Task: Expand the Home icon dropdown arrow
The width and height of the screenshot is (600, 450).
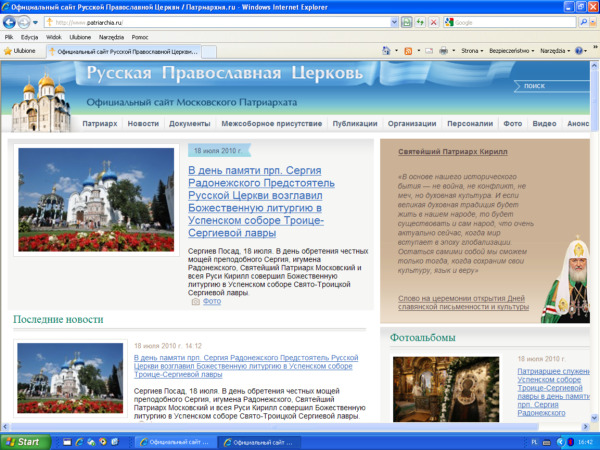Action: tap(396, 51)
